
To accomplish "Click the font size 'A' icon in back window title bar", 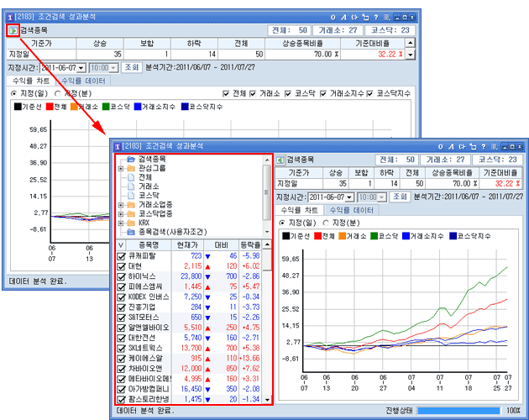I will [x=344, y=17].
